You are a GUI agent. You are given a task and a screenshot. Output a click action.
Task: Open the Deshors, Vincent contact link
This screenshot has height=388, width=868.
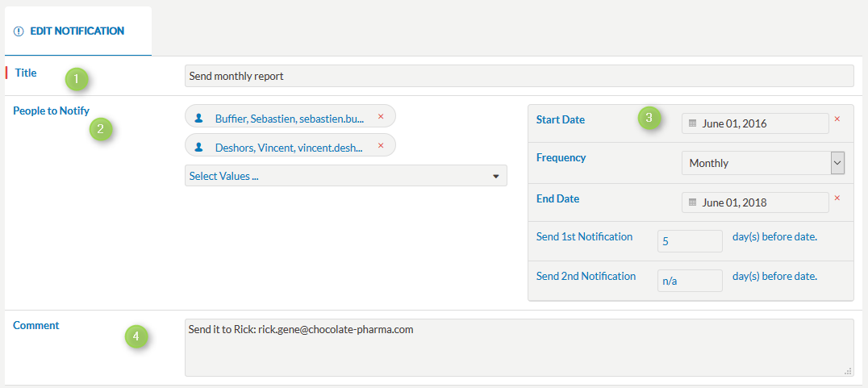coord(290,148)
